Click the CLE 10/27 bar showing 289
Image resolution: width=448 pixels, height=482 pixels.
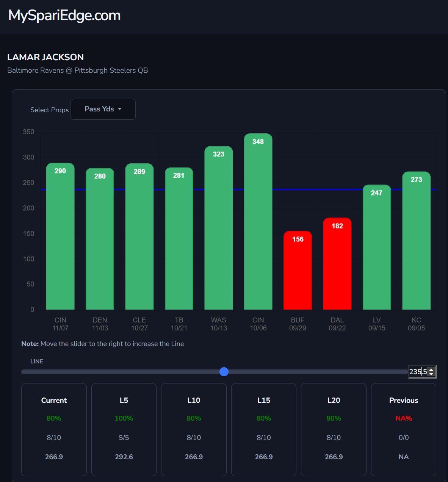pos(139,236)
